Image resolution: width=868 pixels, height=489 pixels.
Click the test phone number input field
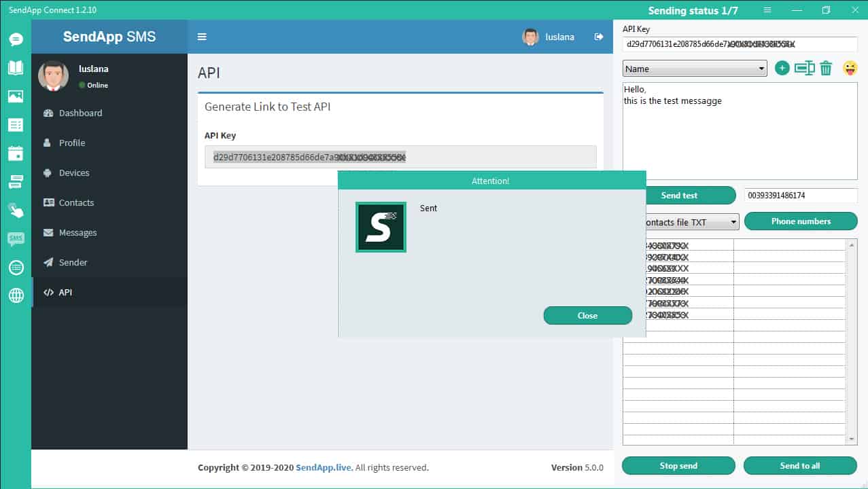click(x=800, y=196)
